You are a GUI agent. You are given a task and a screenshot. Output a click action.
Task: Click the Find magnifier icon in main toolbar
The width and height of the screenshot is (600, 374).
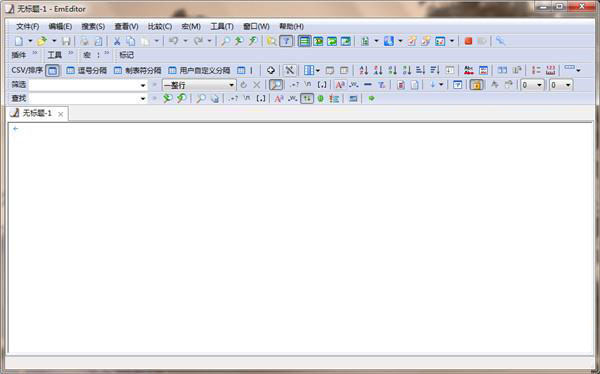click(225, 41)
